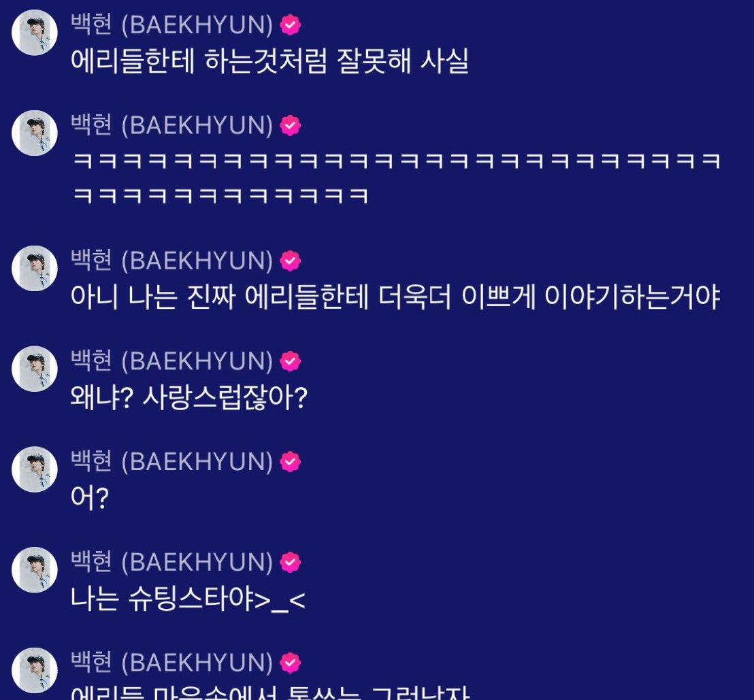Image resolution: width=754 pixels, height=700 pixels.
Task: Select the message 나는 슈팅스타야>_<
Action: pyautogui.click(x=188, y=599)
